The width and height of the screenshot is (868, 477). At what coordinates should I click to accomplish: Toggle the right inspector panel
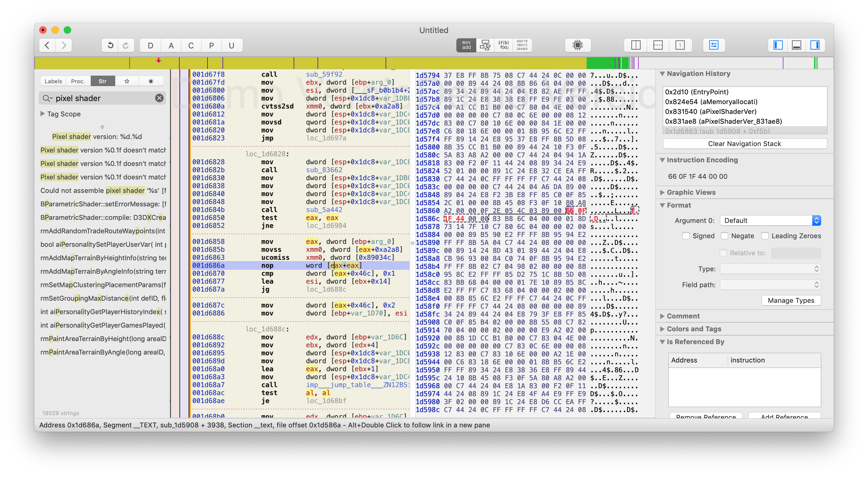point(815,45)
